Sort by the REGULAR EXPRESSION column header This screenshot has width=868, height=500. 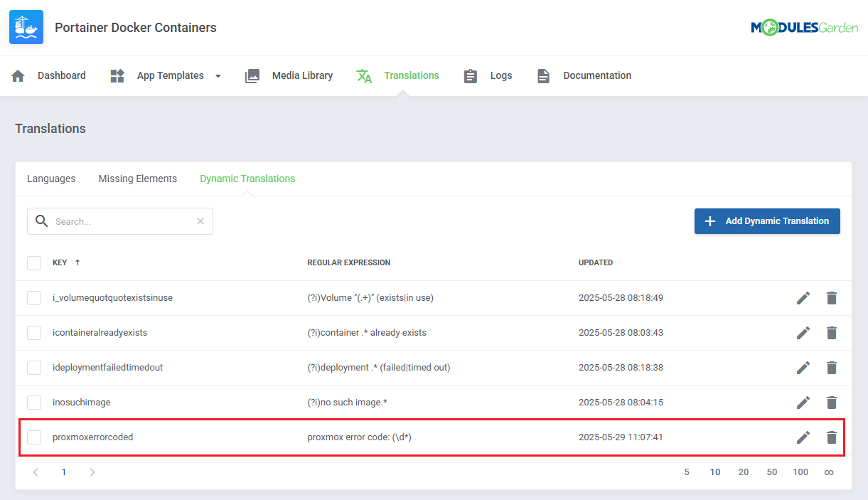coord(349,262)
